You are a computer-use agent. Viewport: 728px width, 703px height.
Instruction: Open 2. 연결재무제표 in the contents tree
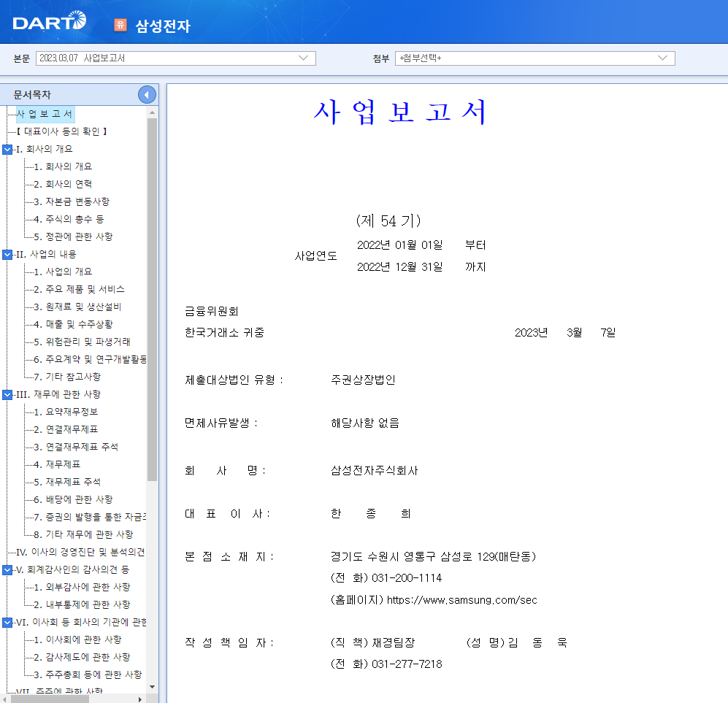66,430
